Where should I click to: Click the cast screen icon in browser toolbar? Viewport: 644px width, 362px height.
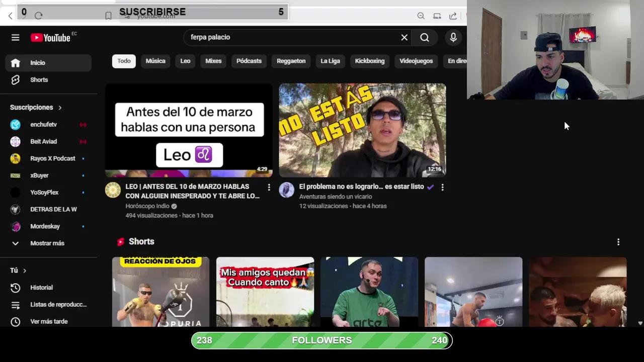(x=437, y=16)
